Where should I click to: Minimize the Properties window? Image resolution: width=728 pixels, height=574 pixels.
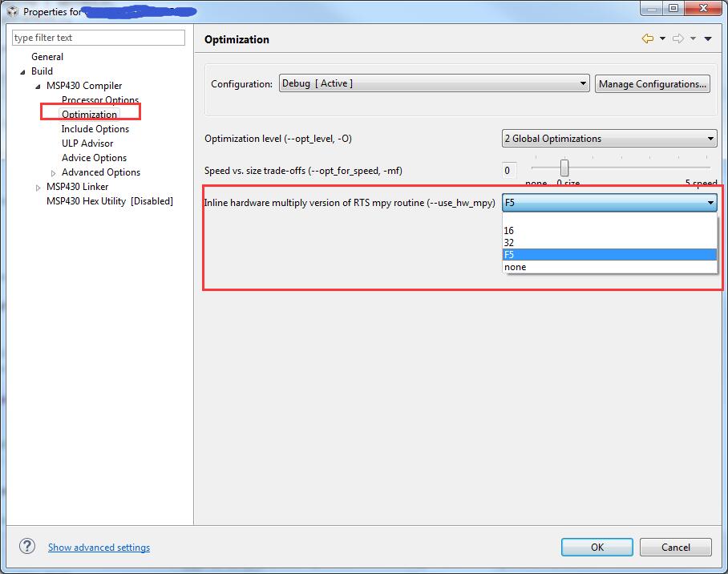click(x=652, y=9)
